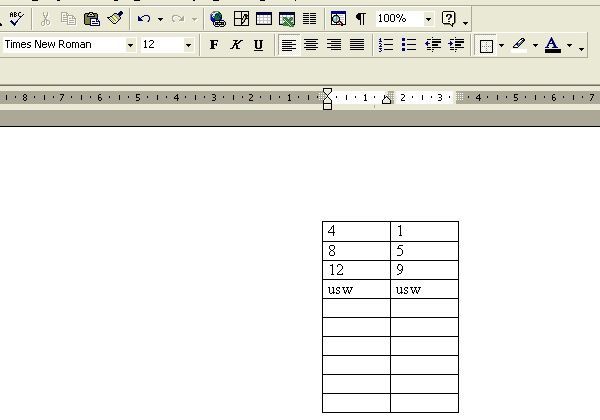Align text right

click(x=334, y=45)
